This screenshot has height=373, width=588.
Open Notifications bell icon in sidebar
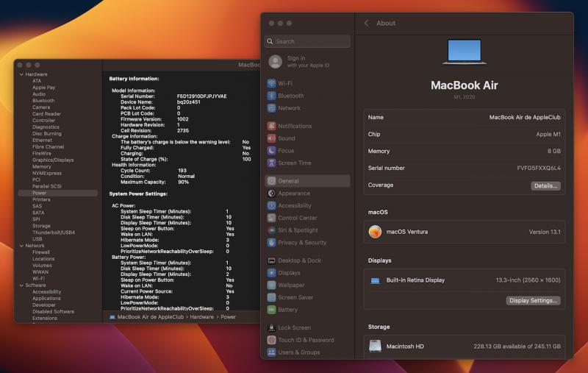(x=271, y=126)
